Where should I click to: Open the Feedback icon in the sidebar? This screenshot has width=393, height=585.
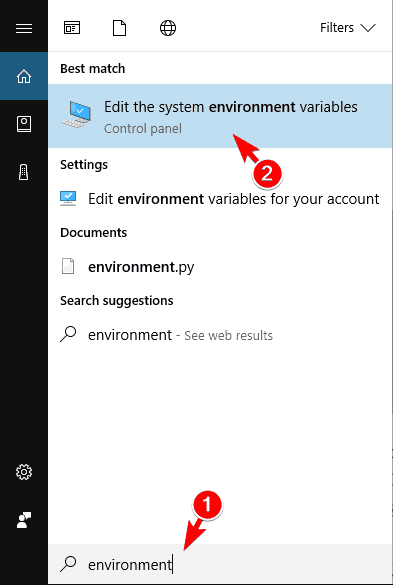pos(24,520)
